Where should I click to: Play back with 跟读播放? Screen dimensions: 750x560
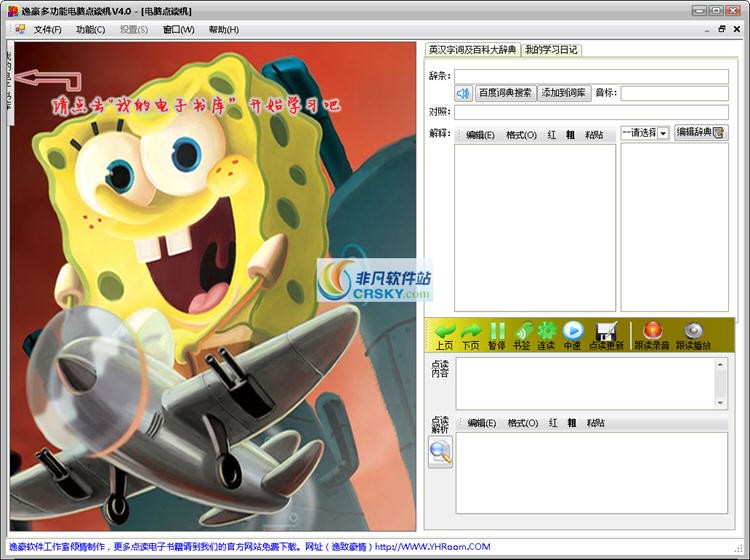click(x=694, y=335)
